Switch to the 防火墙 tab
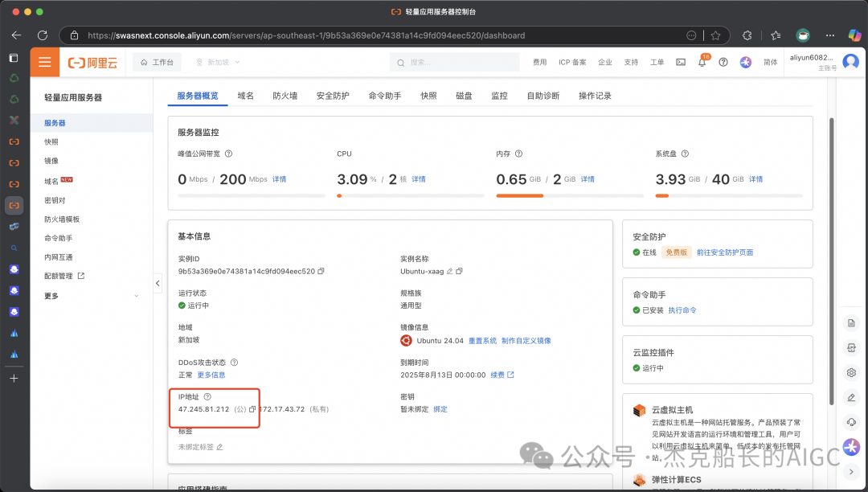 click(285, 96)
